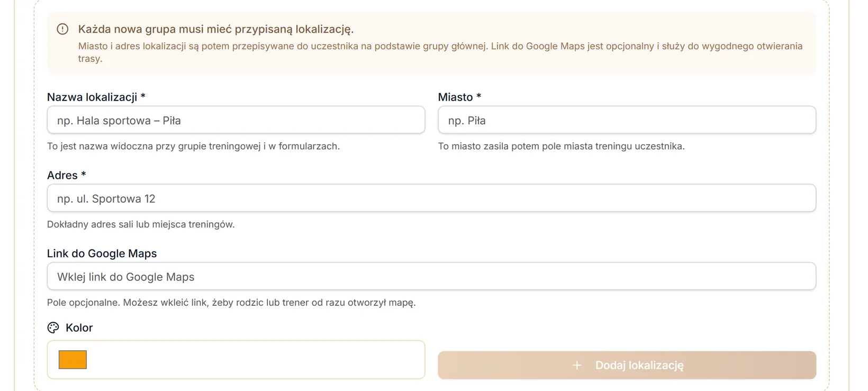
Task: Click hint 'Dokładny adres sali lub miejsca treningów.'
Action: pos(141,224)
